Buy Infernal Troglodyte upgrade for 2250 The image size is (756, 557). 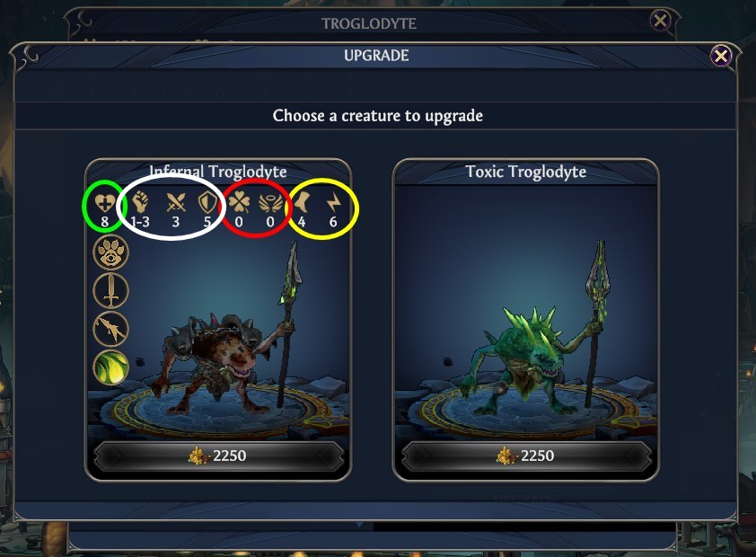coord(218,455)
